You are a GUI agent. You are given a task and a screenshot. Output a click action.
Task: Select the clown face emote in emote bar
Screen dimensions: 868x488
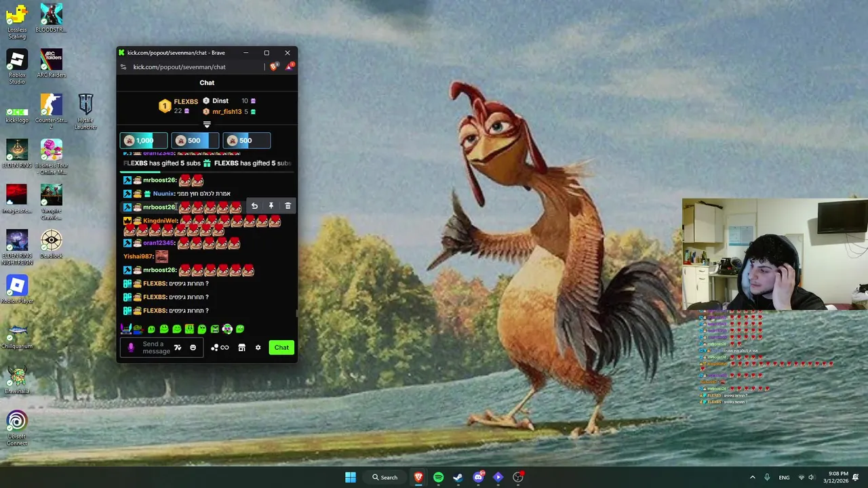point(227,329)
